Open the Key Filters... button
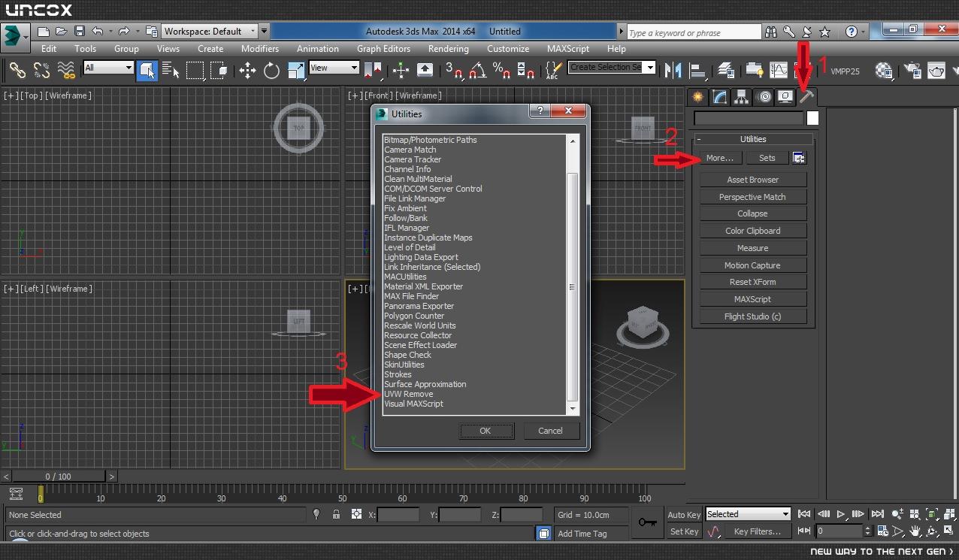Screen dimensions: 959x560 pyautogui.click(x=757, y=531)
